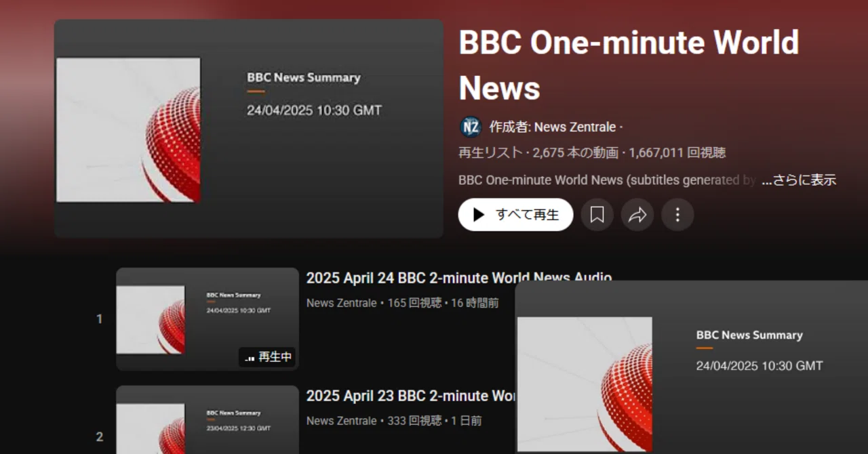
Task: Click the save playlist bookmark icon
Action: coord(597,215)
